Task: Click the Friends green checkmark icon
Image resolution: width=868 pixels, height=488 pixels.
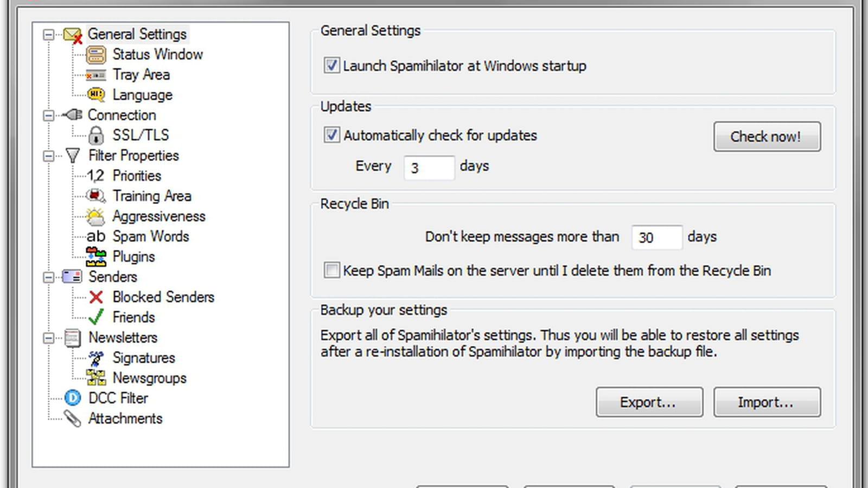Action: tap(96, 317)
